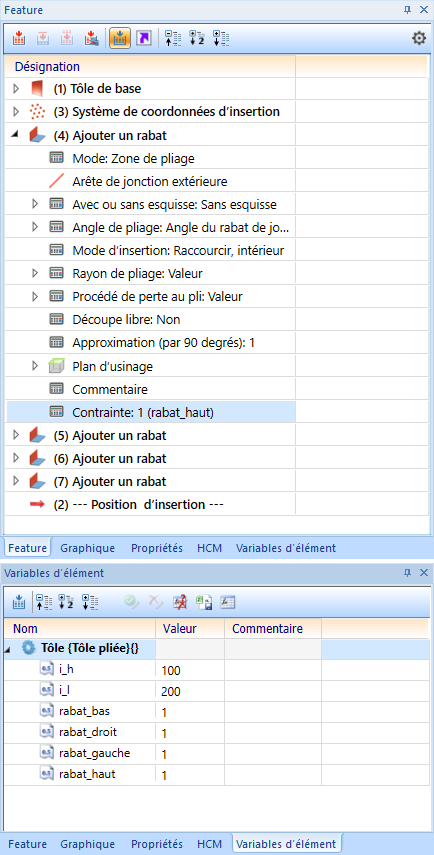Click the first red feature toolbar icon
The height and width of the screenshot is (855, 434).
point(19,38)
